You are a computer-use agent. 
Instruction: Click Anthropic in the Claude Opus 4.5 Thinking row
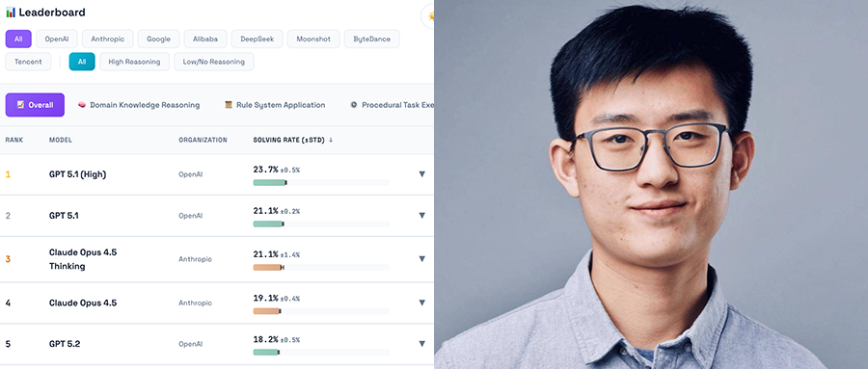pos(195,259)
